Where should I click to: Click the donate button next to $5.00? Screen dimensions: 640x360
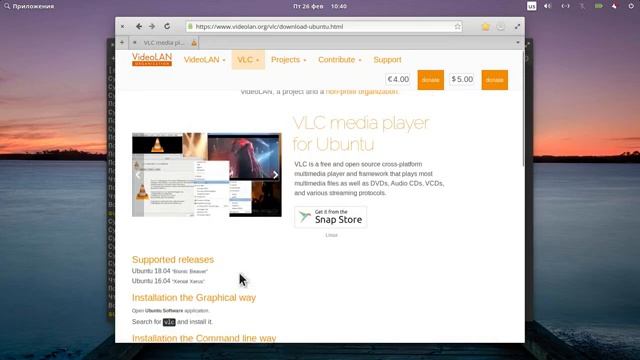[x=495, y=80]
